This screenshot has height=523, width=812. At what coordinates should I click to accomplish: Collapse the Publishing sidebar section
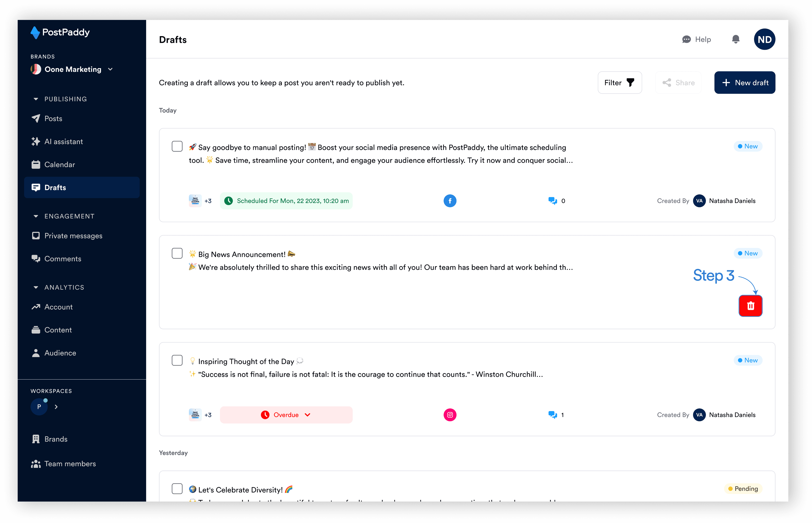(x=36, y=99)
